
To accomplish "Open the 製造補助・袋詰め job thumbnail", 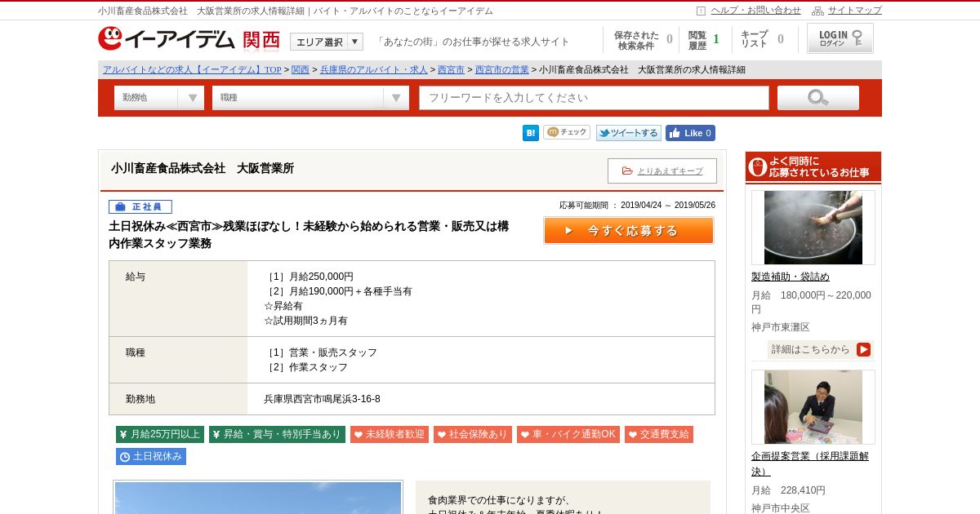I will tap(813, 228).
